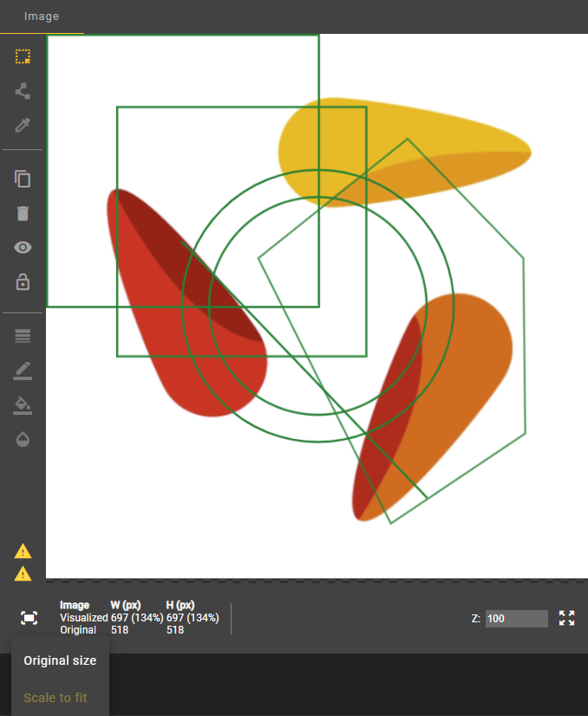588x716 pixels.
Task: Open the image scaling options menu
Action: pos(29,618)
